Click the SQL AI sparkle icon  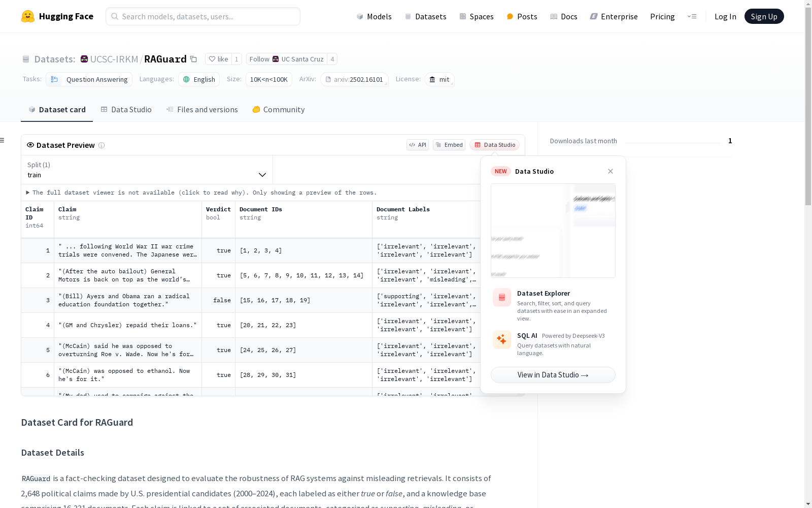502,340
